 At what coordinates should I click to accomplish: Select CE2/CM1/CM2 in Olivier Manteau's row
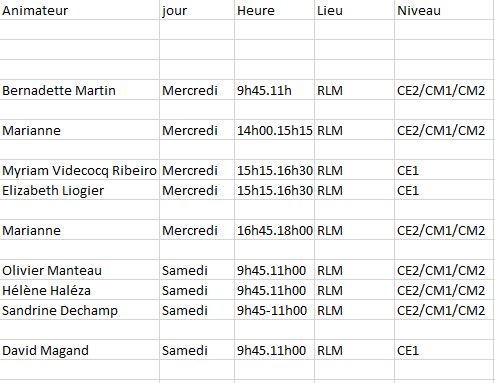(444, 270)
